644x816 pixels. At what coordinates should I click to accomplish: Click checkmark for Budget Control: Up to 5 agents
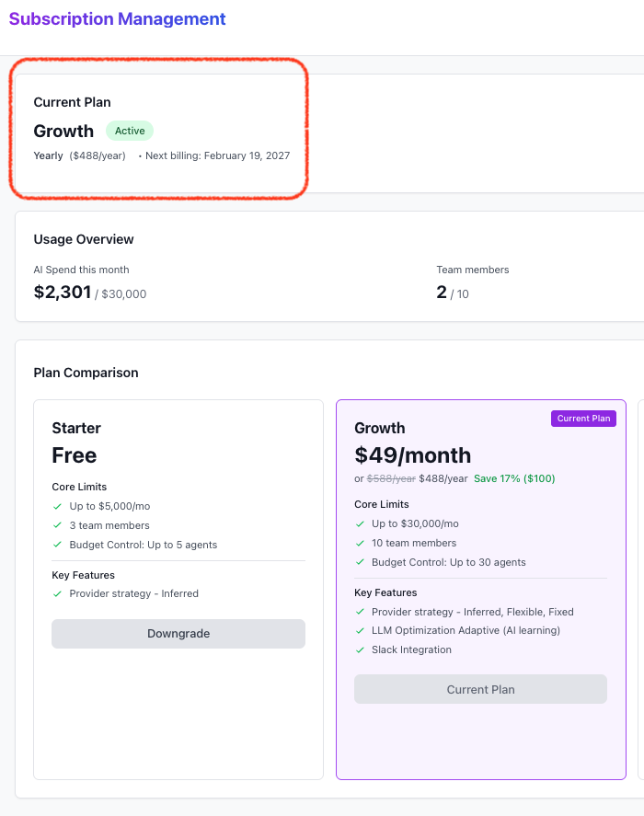57,545
